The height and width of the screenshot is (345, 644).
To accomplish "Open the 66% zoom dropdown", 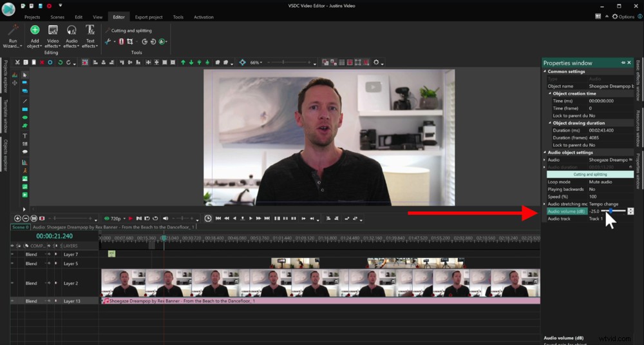I will (256, 63).
